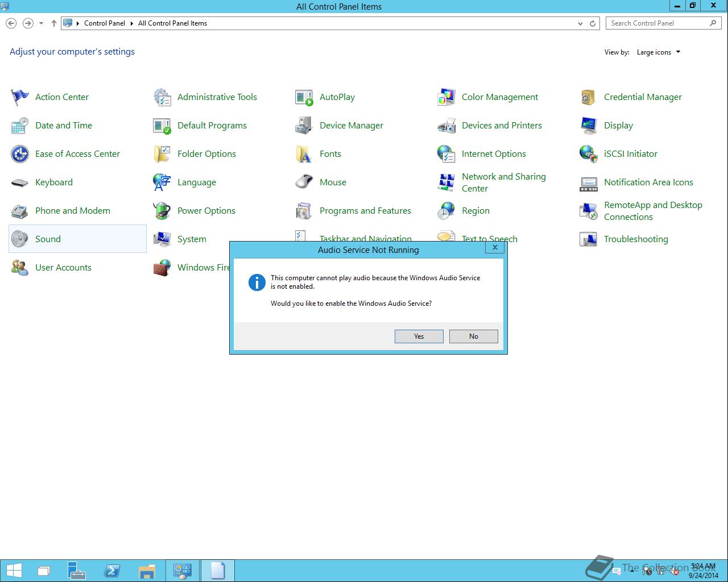
Task: Close the Audio Service Not Running dialog
Action: (495, 247)
